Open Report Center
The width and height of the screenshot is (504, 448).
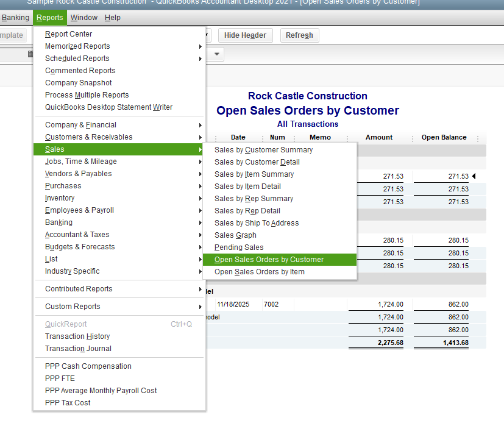119,34
